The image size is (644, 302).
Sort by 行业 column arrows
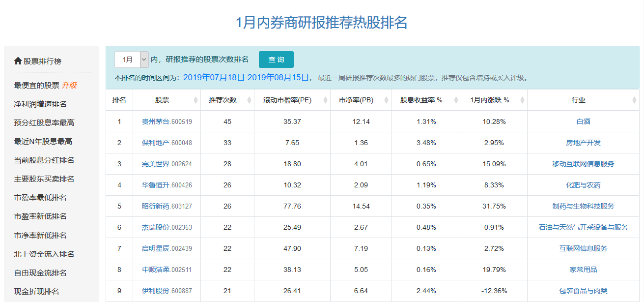[634, 100]
